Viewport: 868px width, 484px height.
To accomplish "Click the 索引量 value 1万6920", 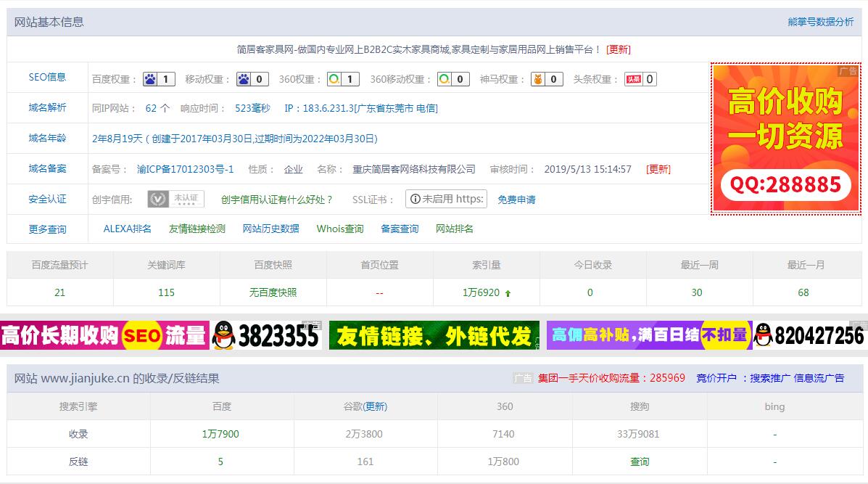I will (x=481, y=292).
